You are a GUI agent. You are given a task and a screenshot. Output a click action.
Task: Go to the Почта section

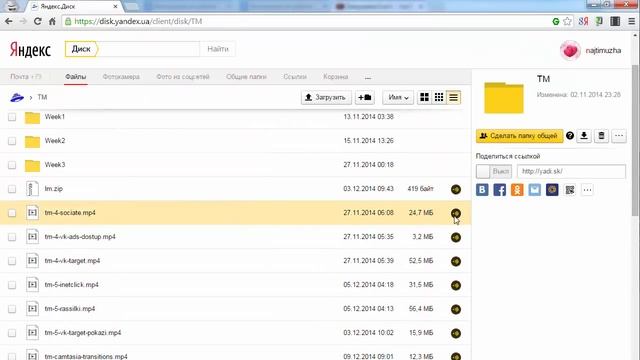point(26,77)
